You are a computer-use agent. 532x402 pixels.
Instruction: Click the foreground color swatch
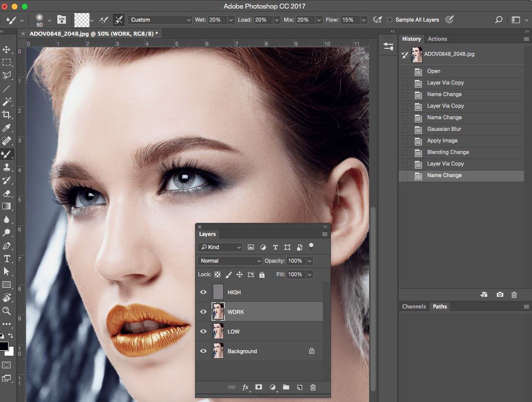[4, 346]
